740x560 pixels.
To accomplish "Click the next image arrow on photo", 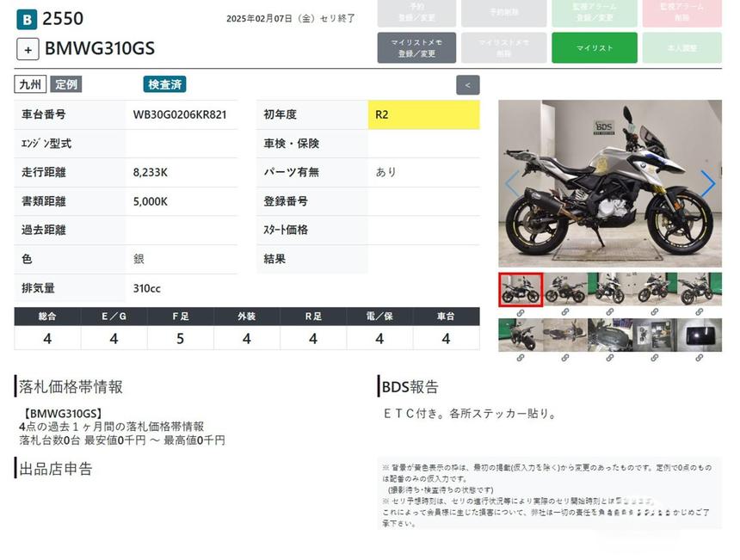I will [707, 183].
